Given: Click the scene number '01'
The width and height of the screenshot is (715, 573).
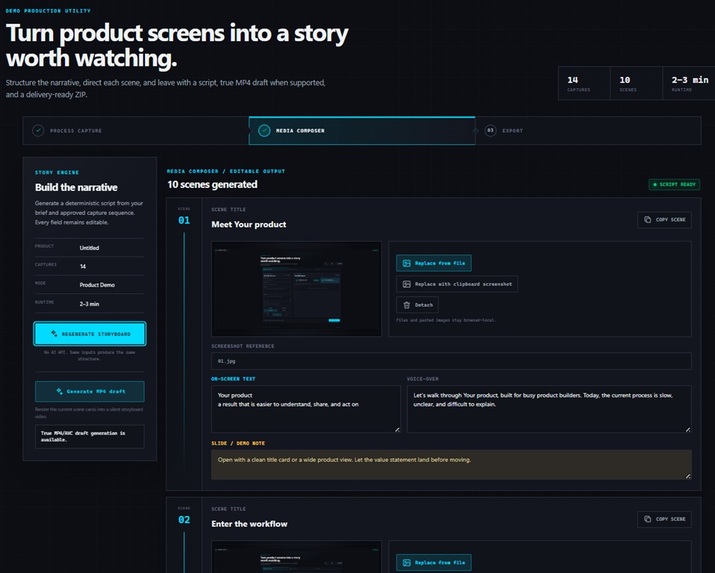Looking at the screenshot, I should (x=184, y=221).
